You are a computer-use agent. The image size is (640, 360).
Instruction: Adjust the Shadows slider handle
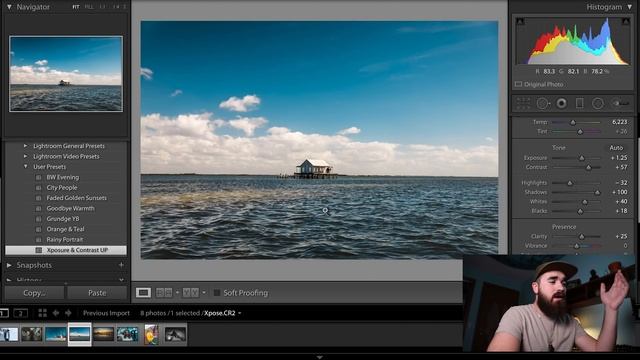coord(597,192)
